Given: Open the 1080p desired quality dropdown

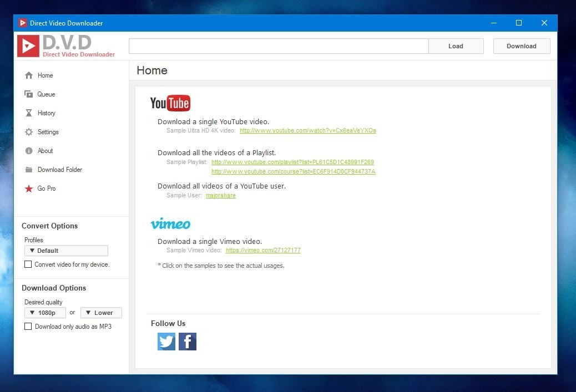Looking at the screenshot, I should (x=45, y=313).
